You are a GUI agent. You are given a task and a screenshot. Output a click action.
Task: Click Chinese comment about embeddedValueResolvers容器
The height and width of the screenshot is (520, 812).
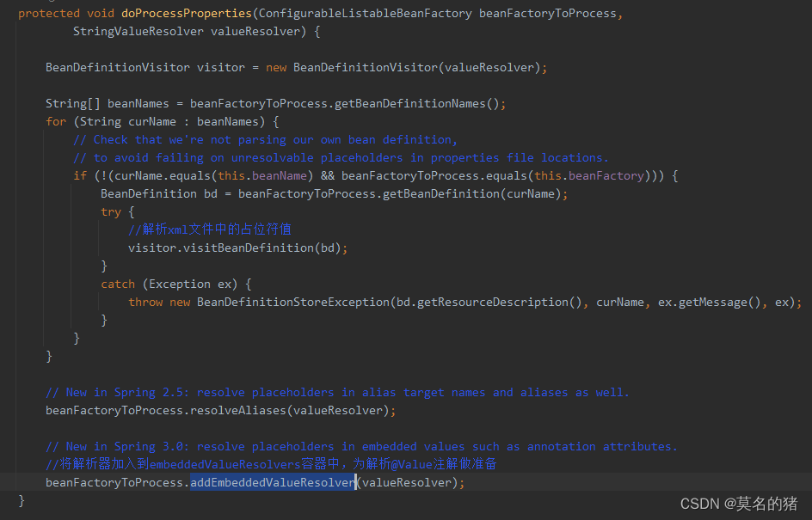(271, 463)
